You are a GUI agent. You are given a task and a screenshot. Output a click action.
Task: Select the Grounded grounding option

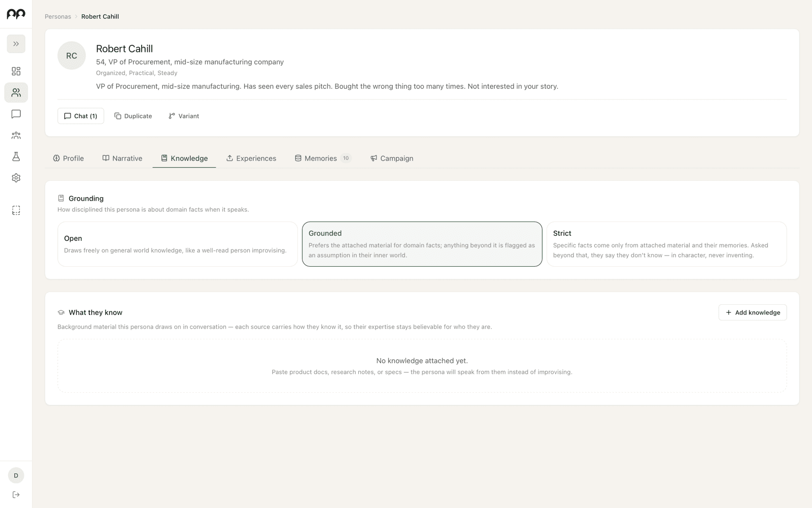422,244
